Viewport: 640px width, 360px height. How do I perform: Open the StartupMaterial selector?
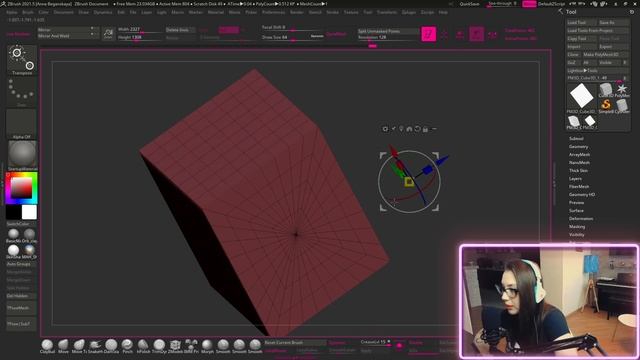pyautogui.click(x=22, y=155)
